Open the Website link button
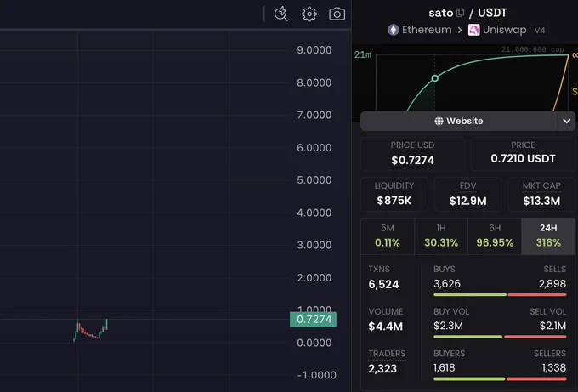Viewport: 578px width, 392px height. click(458, 121)
